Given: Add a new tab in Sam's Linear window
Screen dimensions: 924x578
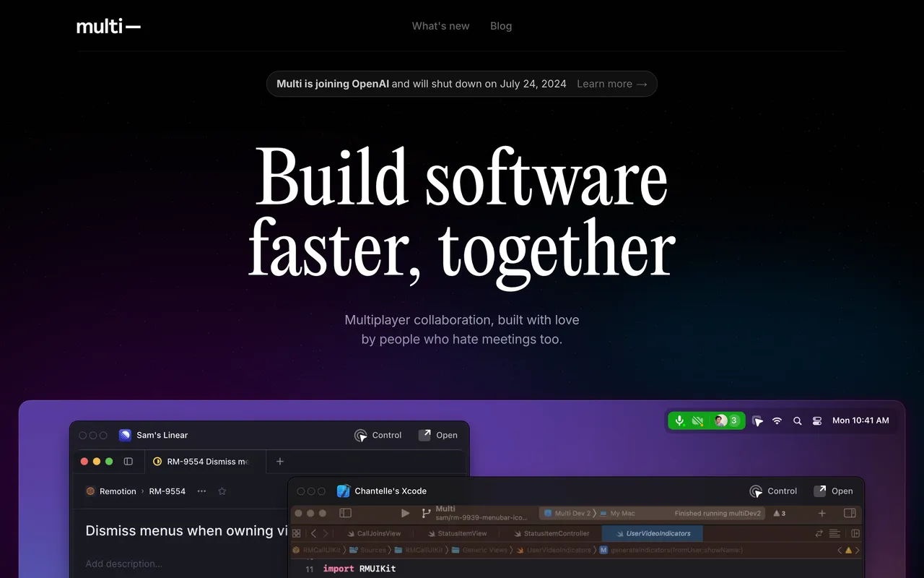Looking at the screenshot, I should tap(280, 461).
